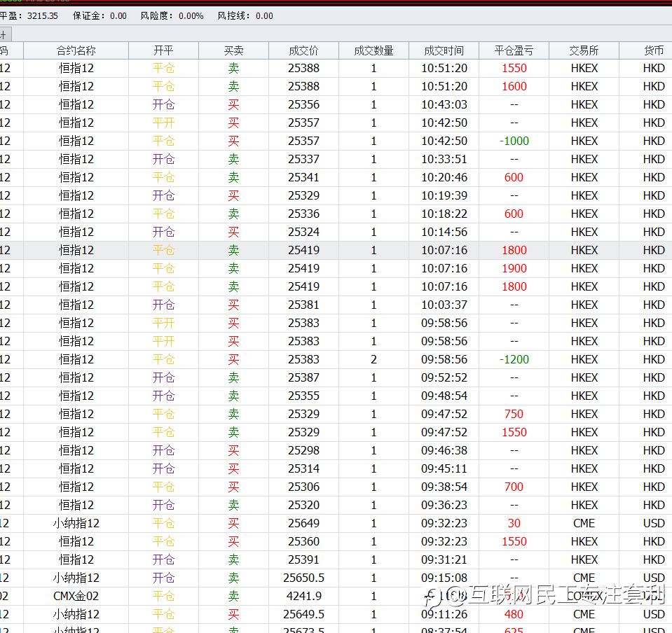This screenshot has width=672, height=633.
Task: Select the price cell 25391
Action: (304, 559)
